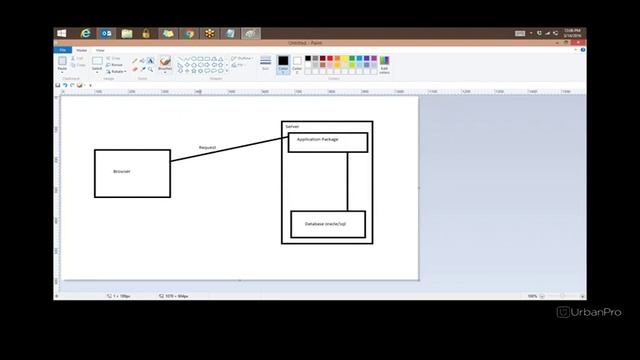Switch to the Home ribbon tab
Image resolution: width=640 pixels, height=360 pixels.
[x=81, y=50]
